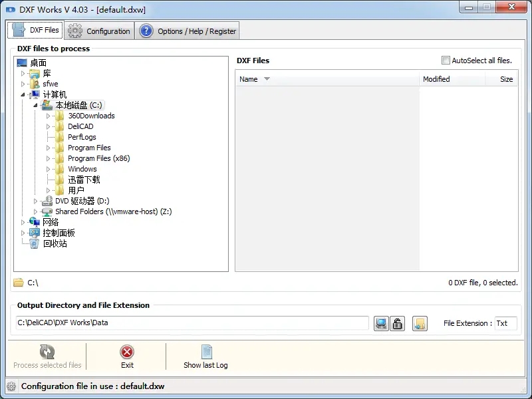Click the Show last Log label
This screenshot has height=399, width=532.
pyautogui.click(x=205, y=365)
